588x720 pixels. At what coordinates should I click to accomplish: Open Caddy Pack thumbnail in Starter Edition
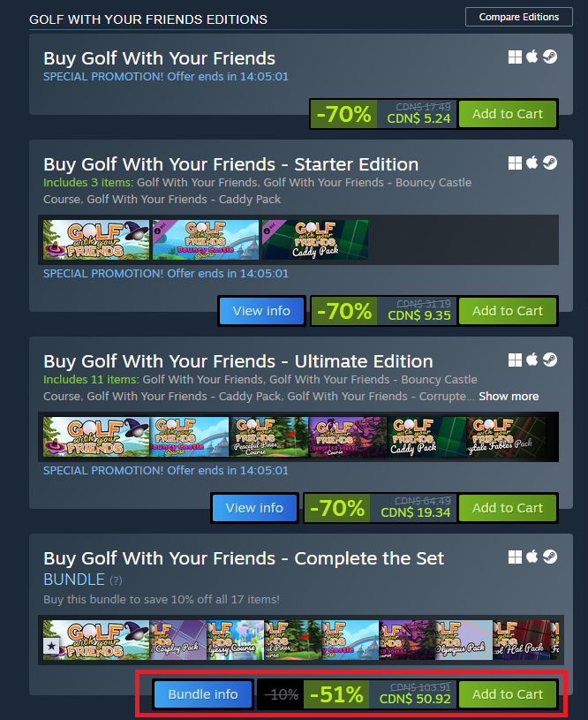pyautogui.click(x=315, y=239)
